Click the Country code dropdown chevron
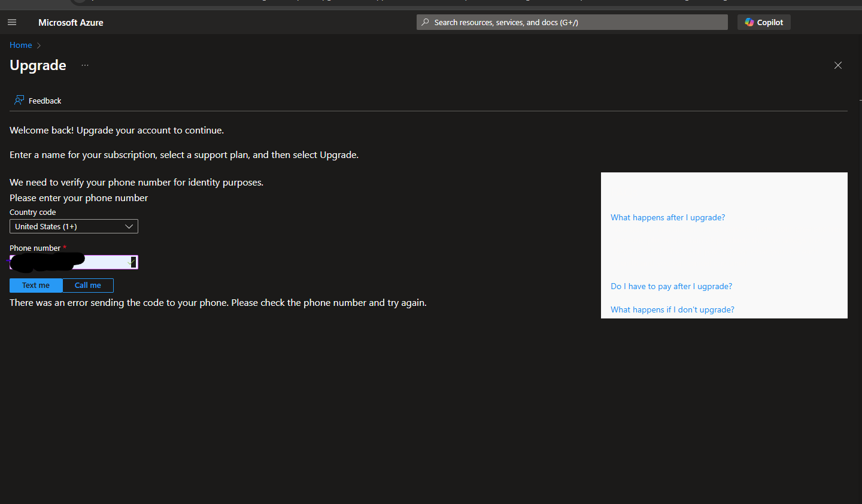Viewport: 862px width, 504px height. (x=129, y=226)
